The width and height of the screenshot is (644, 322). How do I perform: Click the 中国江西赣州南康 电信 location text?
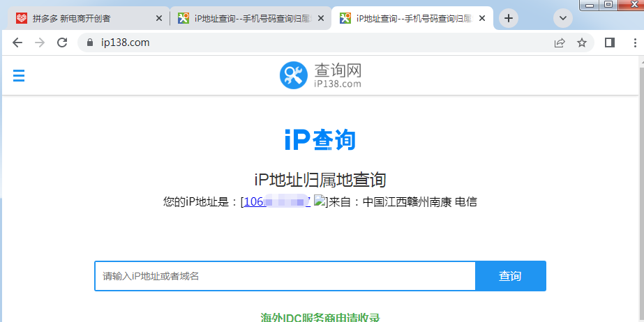[420, 202]
